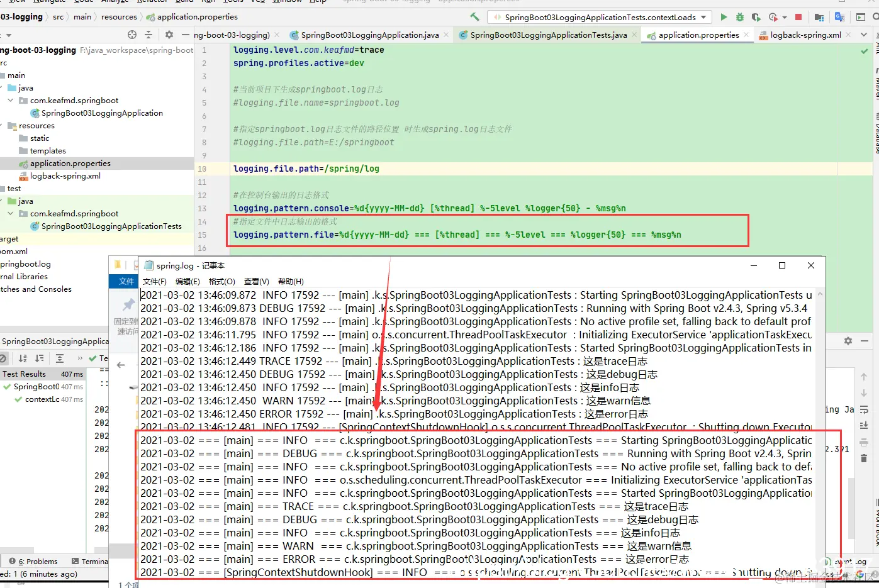Build the project with the hammer icon
The width and height of the screenshot is (879, 588).
474,17
